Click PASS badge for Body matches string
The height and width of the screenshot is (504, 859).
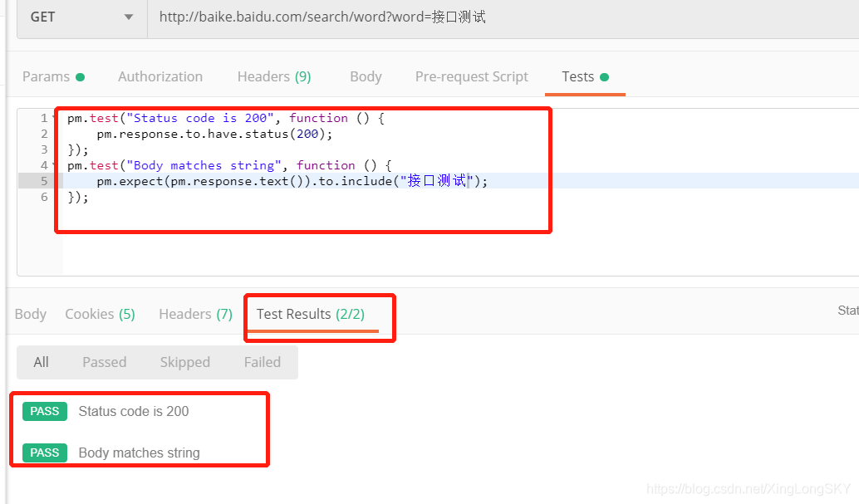(x=45, y=453)
